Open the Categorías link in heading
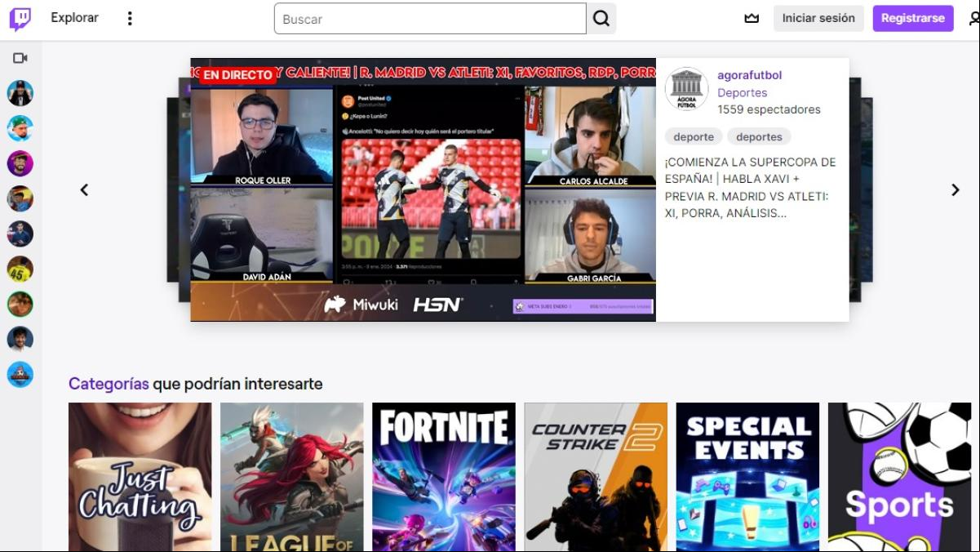The width and height of the screenshot is (980, 552). pyautogui.click(x=109, y=384)
